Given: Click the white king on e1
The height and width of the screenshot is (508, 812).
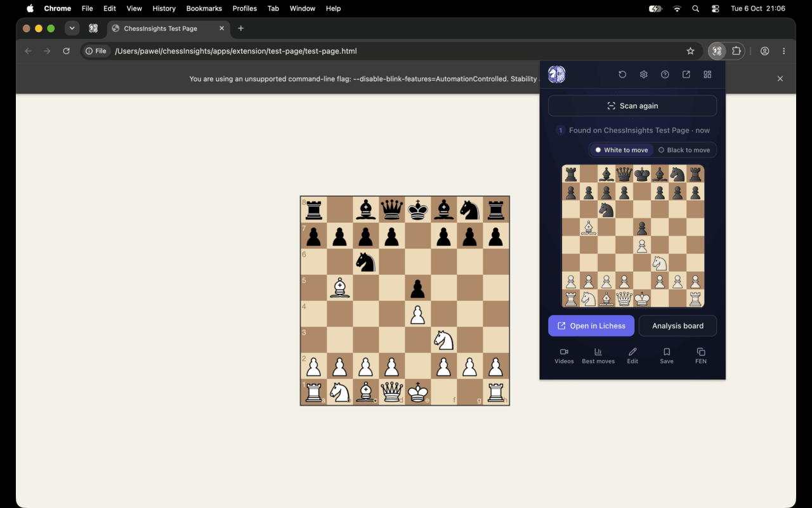Looking at the screenshot, I should point(417,392).
